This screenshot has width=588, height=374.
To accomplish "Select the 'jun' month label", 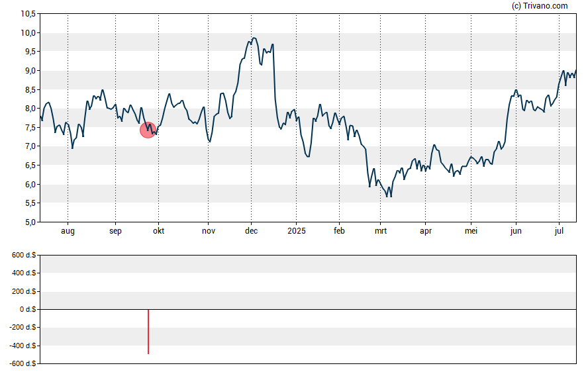I will pos(516,231).
